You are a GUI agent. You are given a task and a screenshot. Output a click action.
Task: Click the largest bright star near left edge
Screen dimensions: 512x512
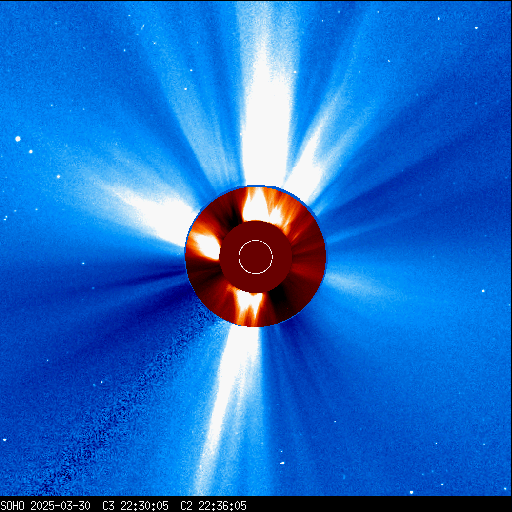[18, 139]
